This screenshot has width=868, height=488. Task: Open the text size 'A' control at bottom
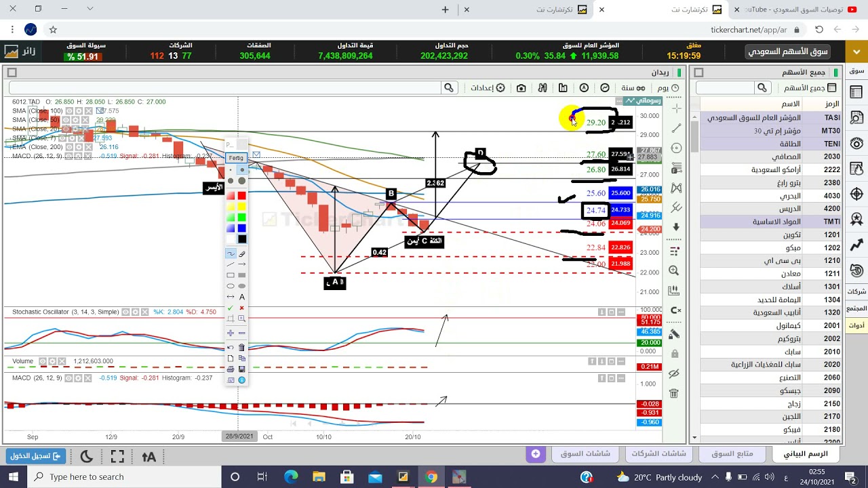(149, 456)
